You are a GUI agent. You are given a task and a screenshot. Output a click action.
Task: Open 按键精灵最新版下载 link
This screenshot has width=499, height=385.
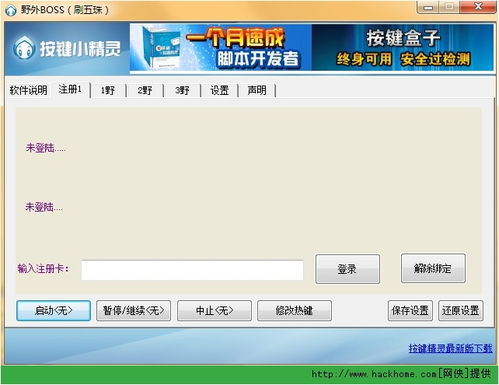pos(450,348)
